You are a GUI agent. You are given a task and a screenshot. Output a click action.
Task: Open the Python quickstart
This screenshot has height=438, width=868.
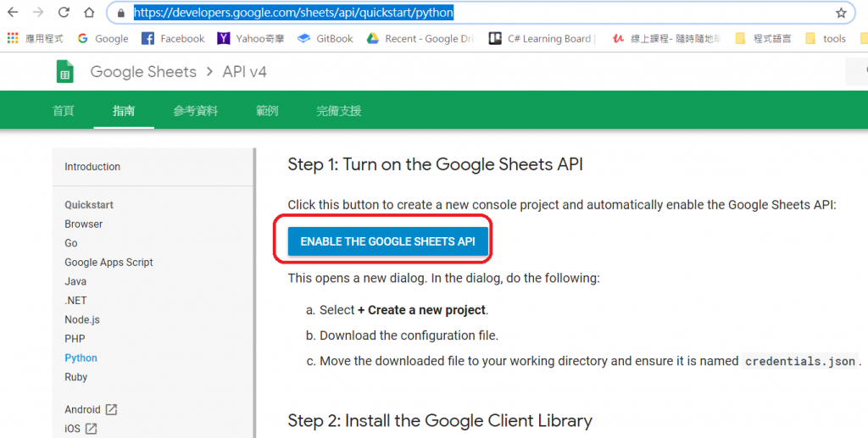(x=81, y=358)
